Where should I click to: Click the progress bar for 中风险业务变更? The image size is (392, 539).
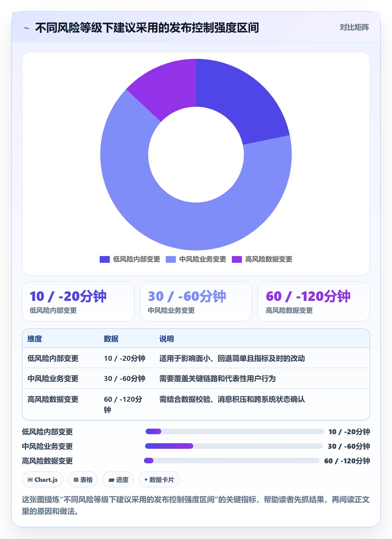[234, 446]
